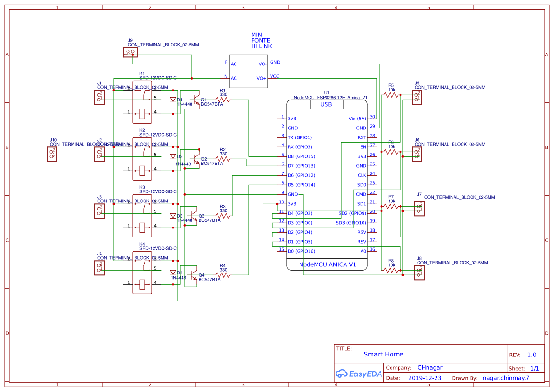
Task: Click the K4 relay symbol
Action: [142, 273]
